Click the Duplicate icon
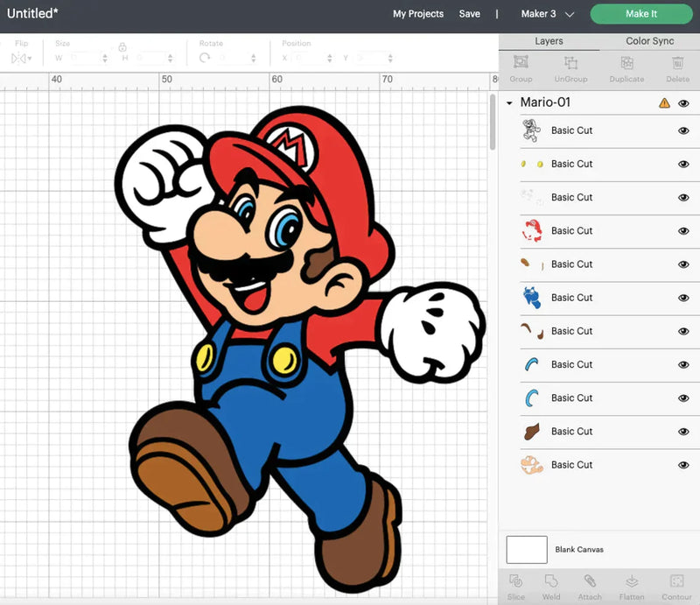 (x=626, y=62)
